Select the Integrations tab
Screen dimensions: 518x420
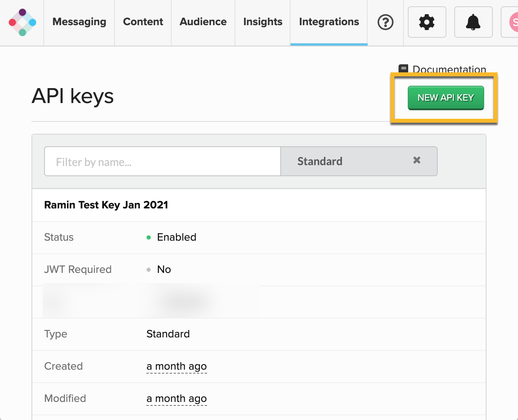tap(329, 22)
